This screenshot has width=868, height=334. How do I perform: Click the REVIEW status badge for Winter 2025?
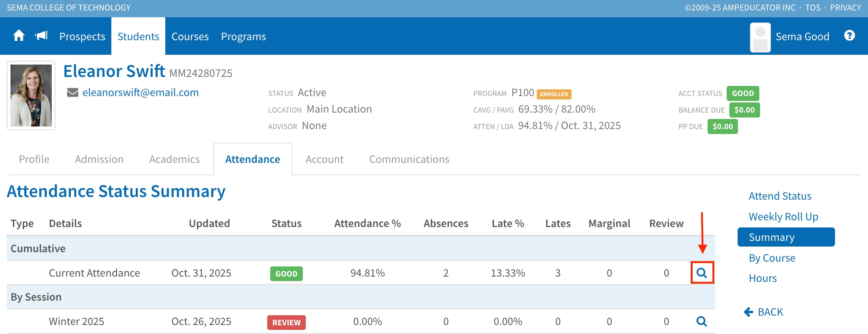click(286, 322)
